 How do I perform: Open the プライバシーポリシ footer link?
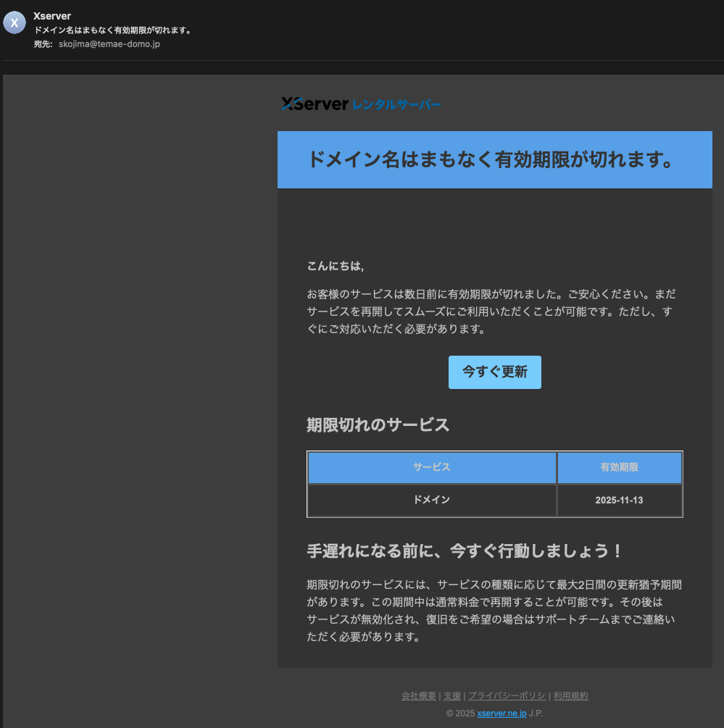507,695
